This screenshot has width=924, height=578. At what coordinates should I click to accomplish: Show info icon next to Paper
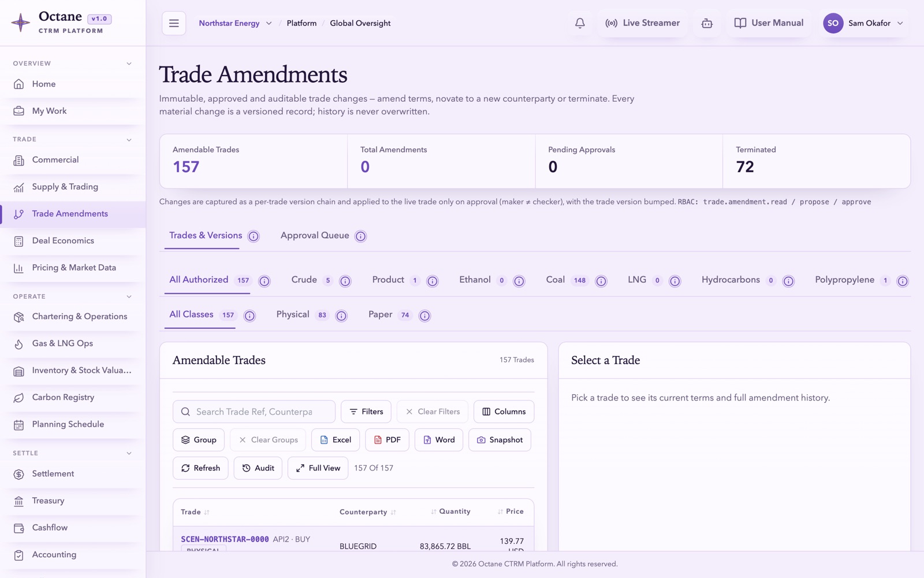pyautogui.click(x=424, y=316)
